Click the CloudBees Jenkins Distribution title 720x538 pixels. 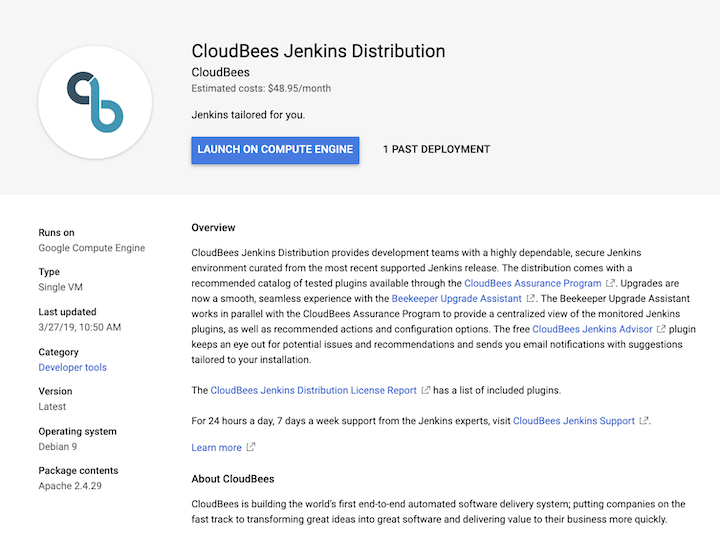click(318, 51)
